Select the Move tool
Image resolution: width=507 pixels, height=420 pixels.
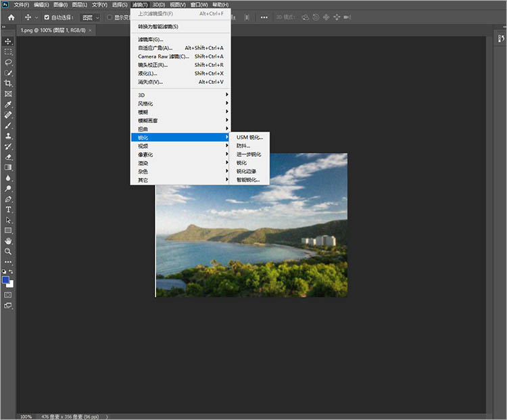pos(8,41)
